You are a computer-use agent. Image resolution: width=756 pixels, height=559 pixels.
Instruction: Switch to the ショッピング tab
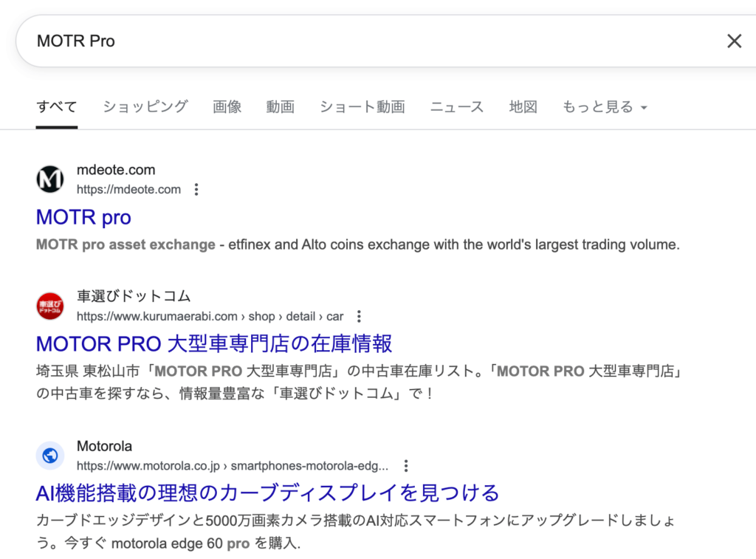pos(145,106)
